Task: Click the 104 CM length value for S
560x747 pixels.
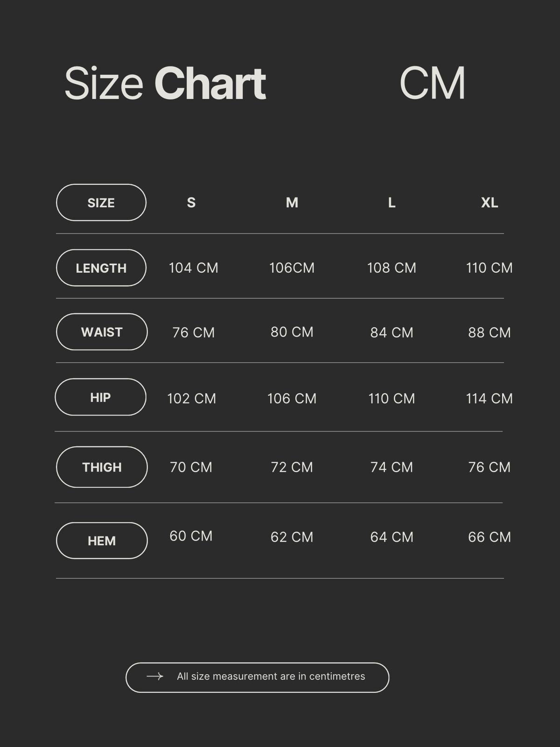Action: click(x=194, y=268)
